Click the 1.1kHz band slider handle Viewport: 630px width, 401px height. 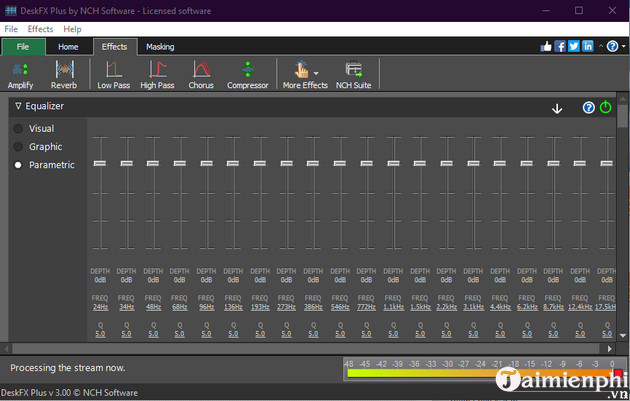click(394, 163)
